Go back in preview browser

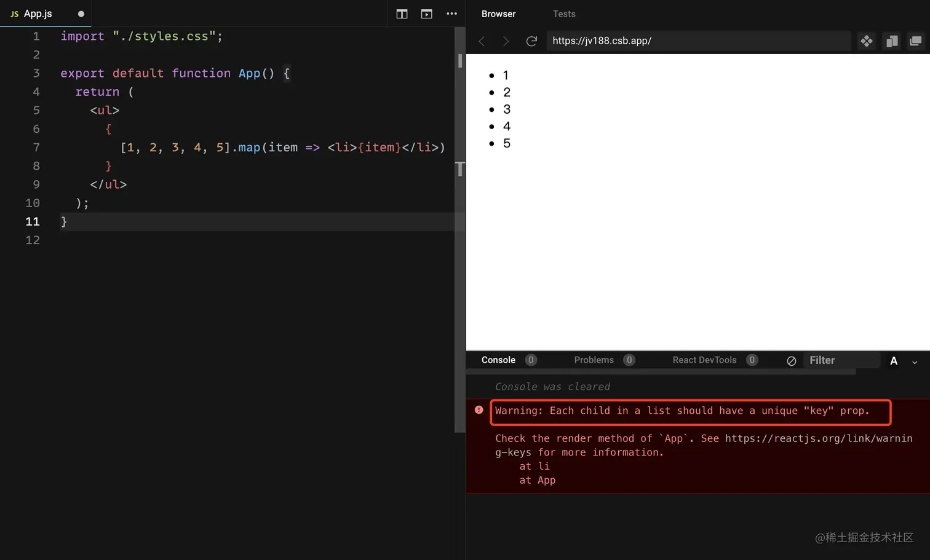[482, 41]
